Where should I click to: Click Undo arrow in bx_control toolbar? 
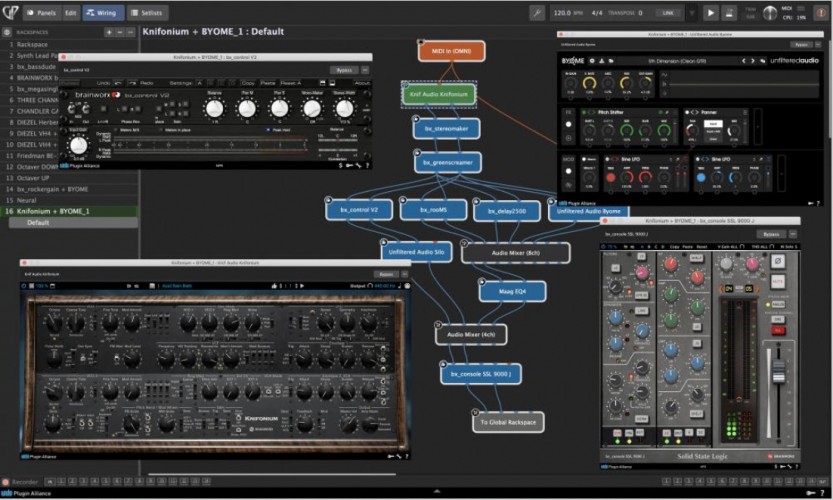click(118, 83)
